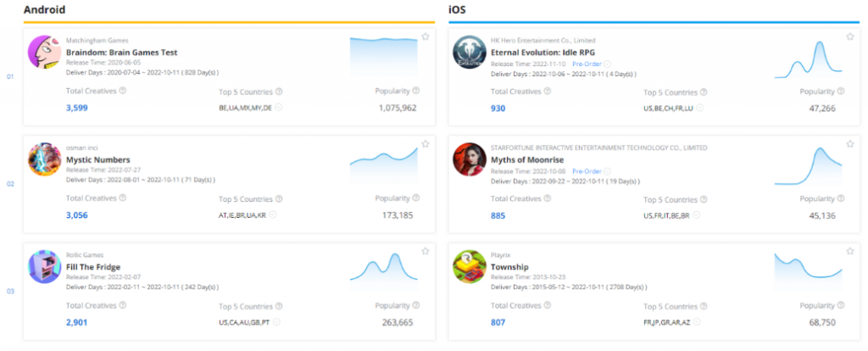The height and width of the screenshot is (351, 868).
Task: Open Fill The Fridge app icon
Action: (x=44, y=267)
